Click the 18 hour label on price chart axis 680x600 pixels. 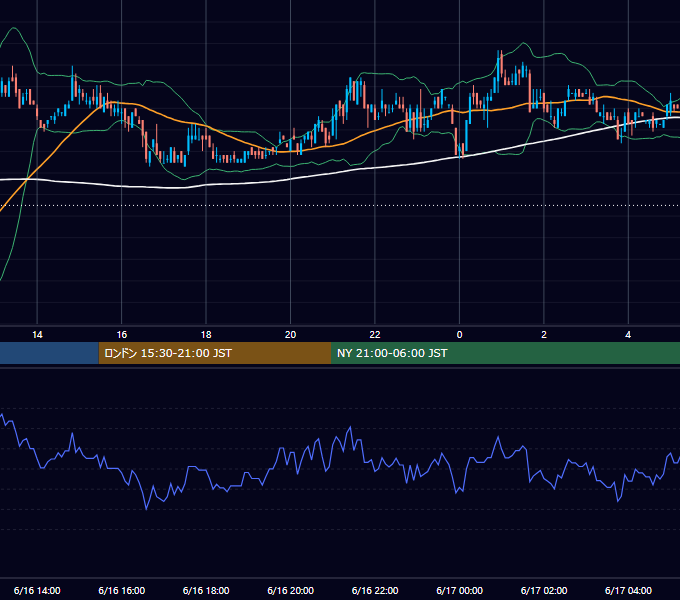(x=206, y=335)
